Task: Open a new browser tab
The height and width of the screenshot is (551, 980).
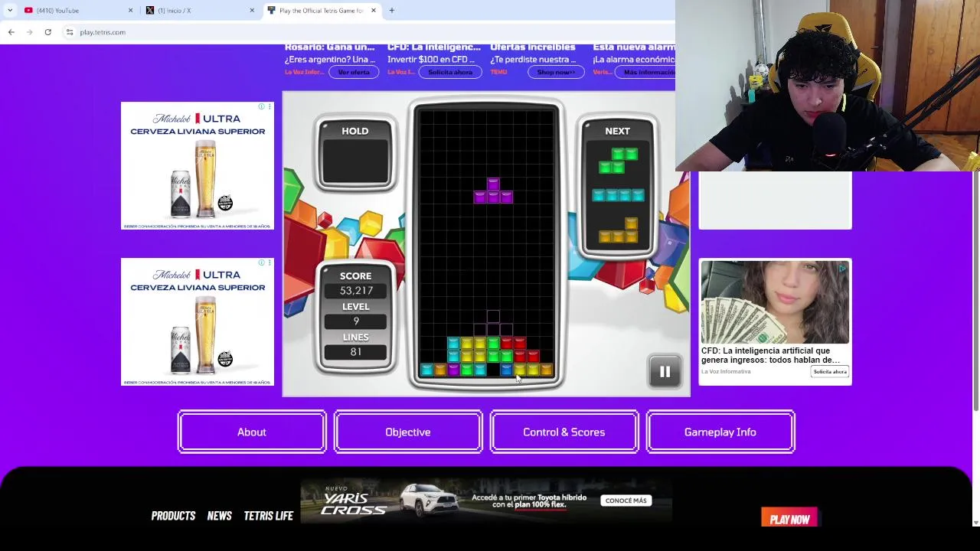Action: 391,10
